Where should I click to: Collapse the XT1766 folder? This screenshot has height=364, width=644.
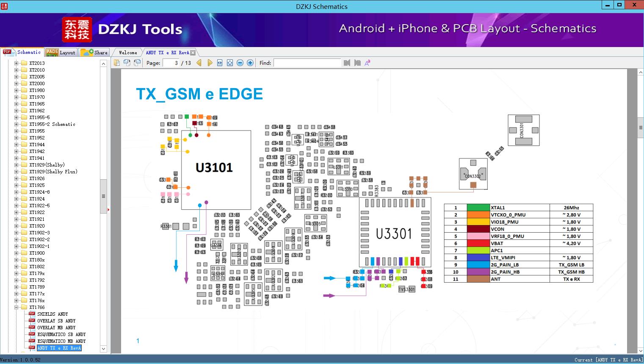(17, 307)
